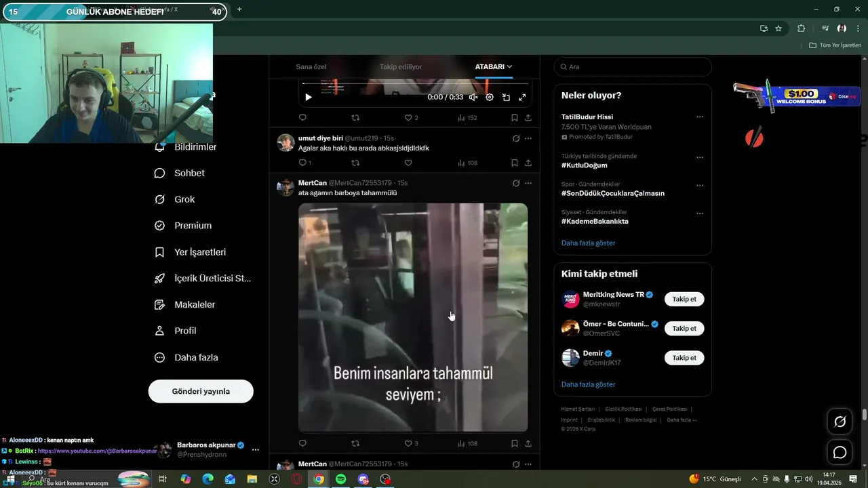This screenshot has width=868, height=488.
Task: Unmute the video player's speaker icon
Action: pos(473,98)
